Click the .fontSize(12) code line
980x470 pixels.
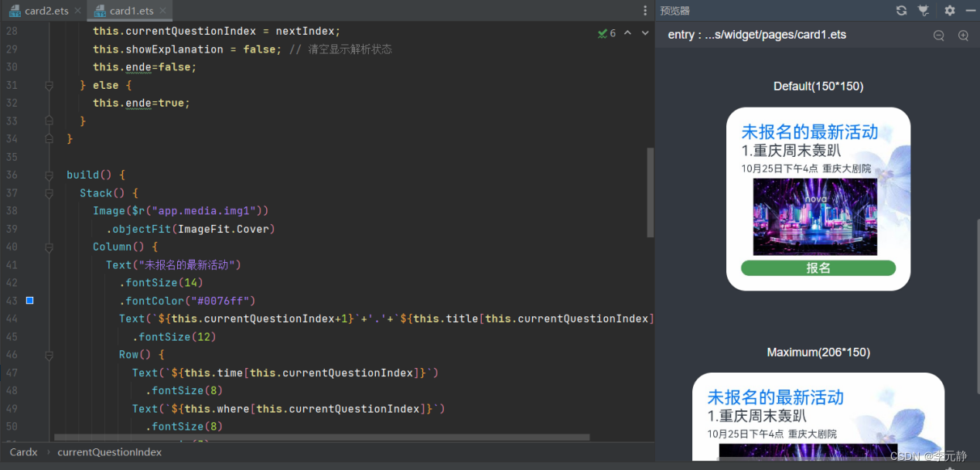(x=174, y=337)
